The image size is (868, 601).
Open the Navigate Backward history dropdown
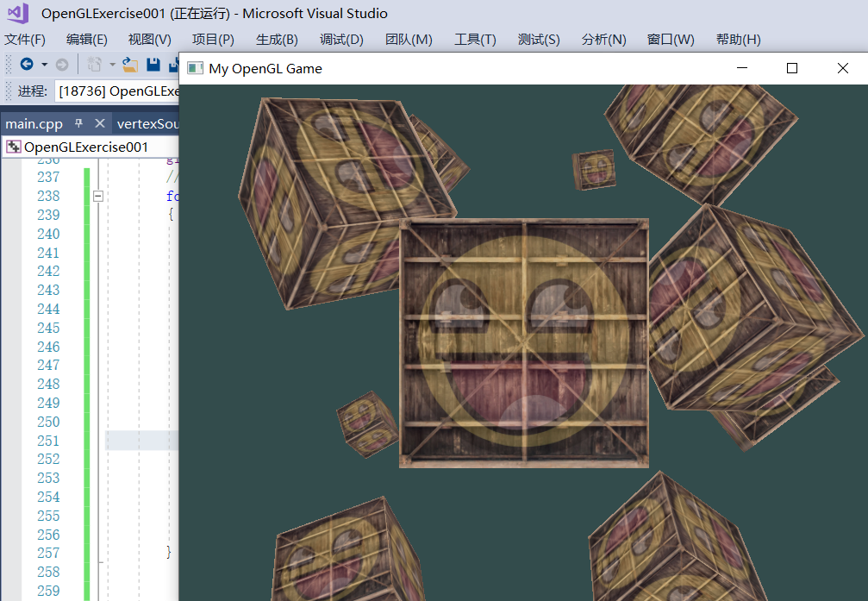[x=44, y=65]
